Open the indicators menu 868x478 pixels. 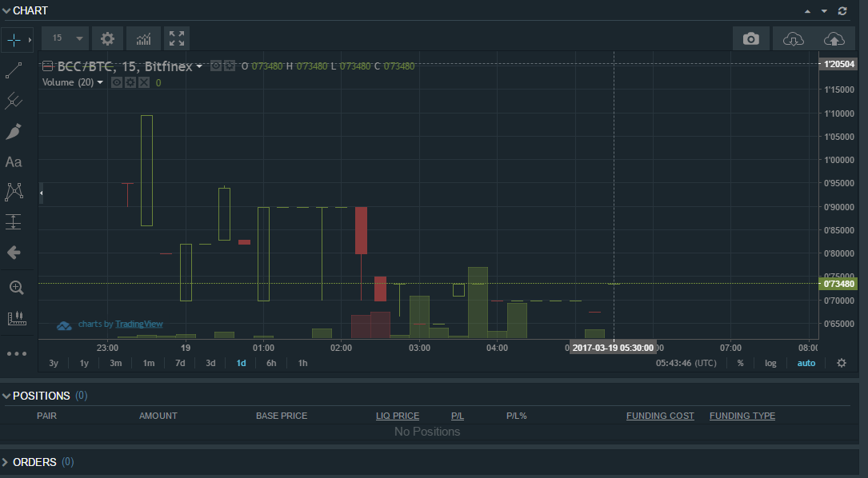point(143,38)
